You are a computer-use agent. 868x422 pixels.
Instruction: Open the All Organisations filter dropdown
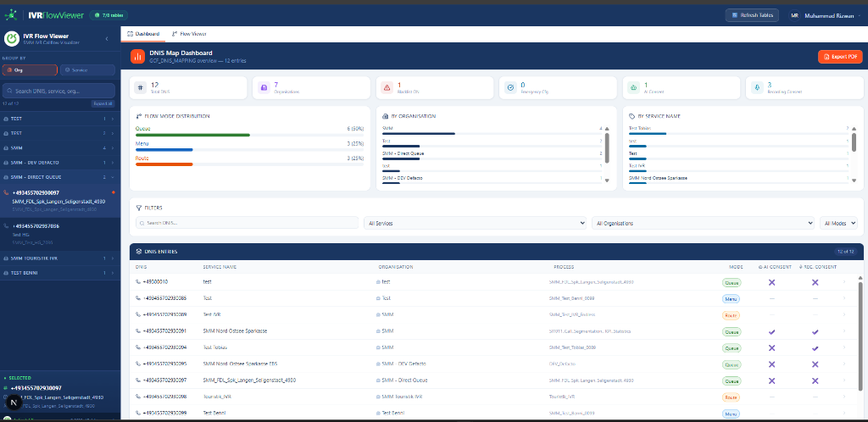[x=703, y=223]
